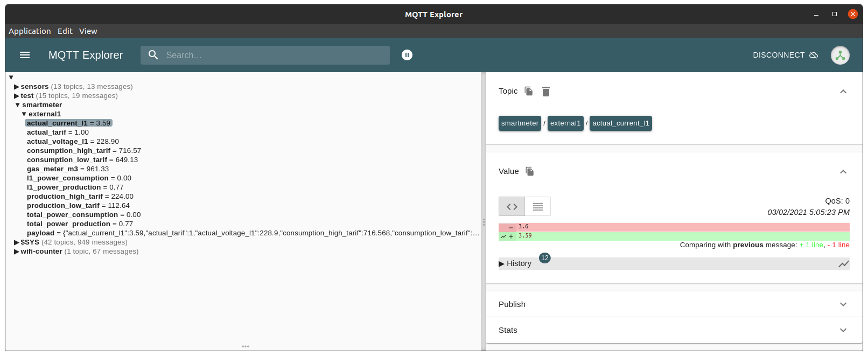The height and width of the screenshot is (356, 868).
Task: Select total_power_production = 0.77 topic
Action: pyautogui.click(x=80, y=224)
